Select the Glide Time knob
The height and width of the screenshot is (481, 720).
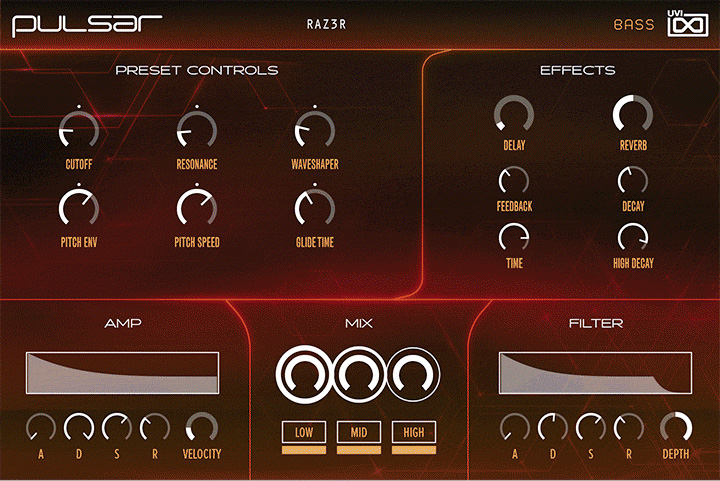315,208
